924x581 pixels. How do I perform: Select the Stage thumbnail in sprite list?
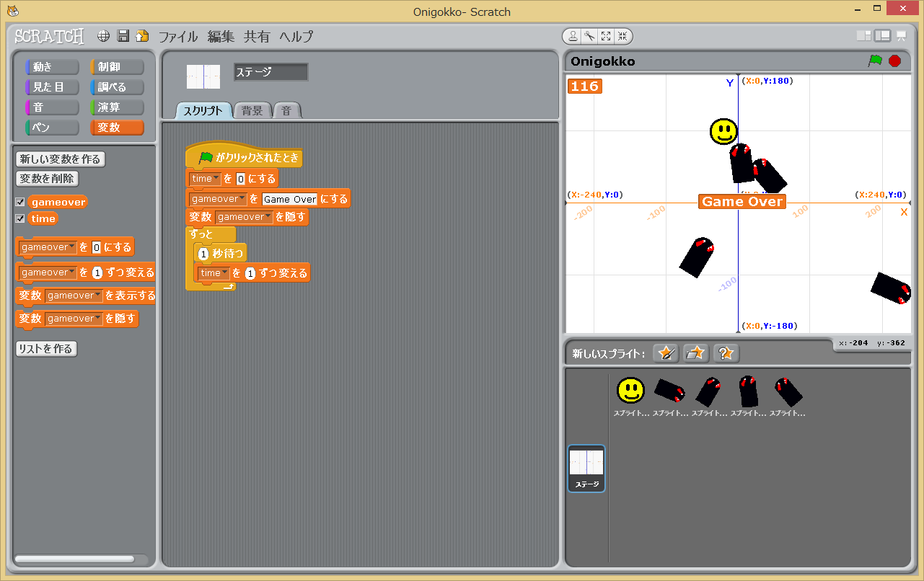click(x=586, y=469)
